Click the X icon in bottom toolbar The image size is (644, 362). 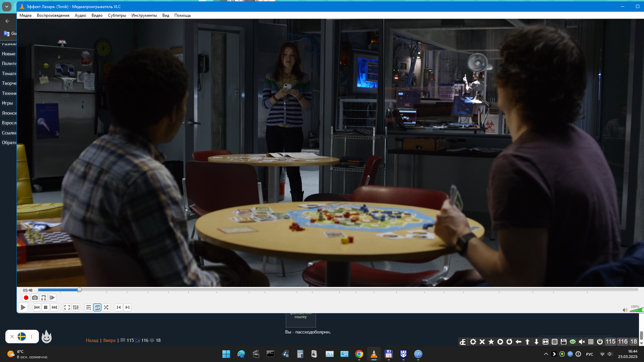coord(482,342)
